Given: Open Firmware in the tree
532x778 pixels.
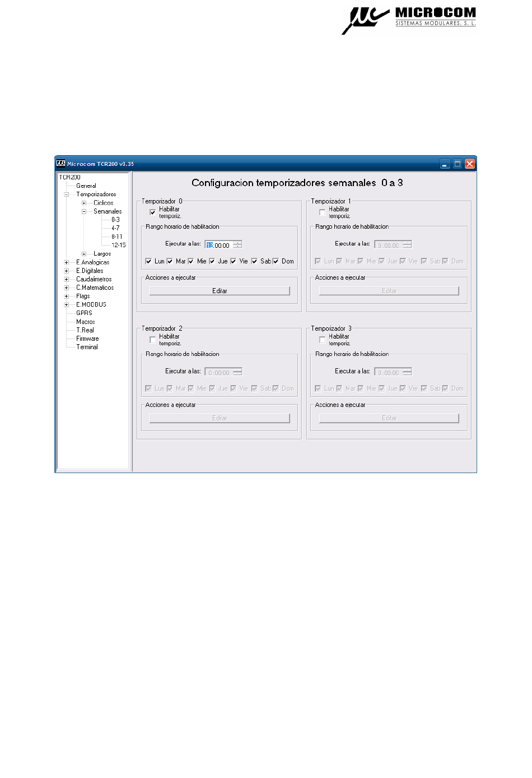Looking at the screenshot, I should coord(87,339).
